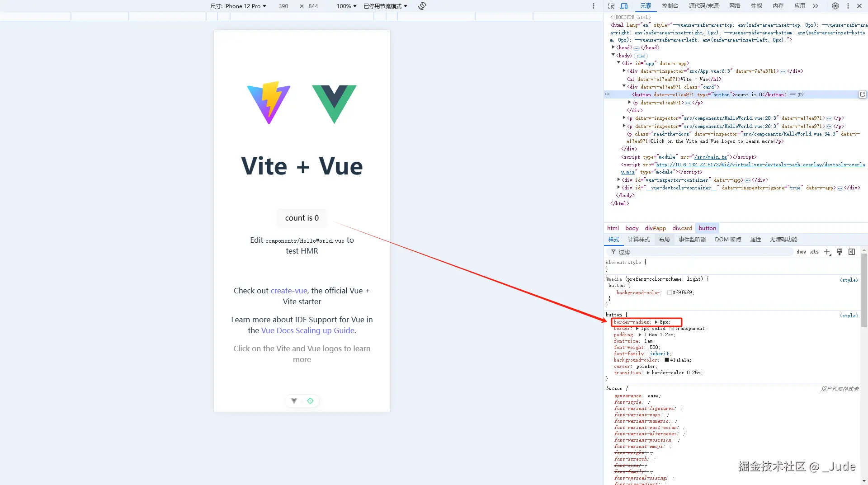Click the viewport height field 844
This screenshot has width=868, height=485.
pyautogui.click(x=313, y=6)
